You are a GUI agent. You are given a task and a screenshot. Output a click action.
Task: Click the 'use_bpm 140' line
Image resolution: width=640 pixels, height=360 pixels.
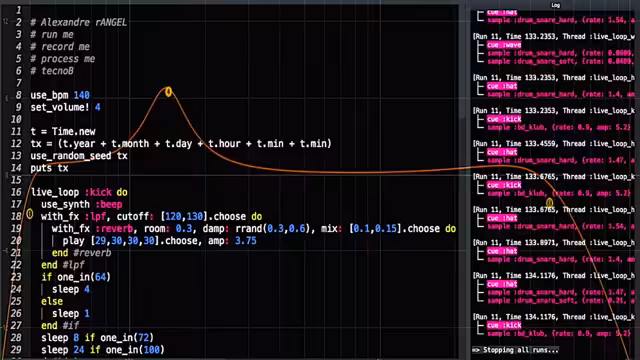pyautogui.click(x=60, y=95)
